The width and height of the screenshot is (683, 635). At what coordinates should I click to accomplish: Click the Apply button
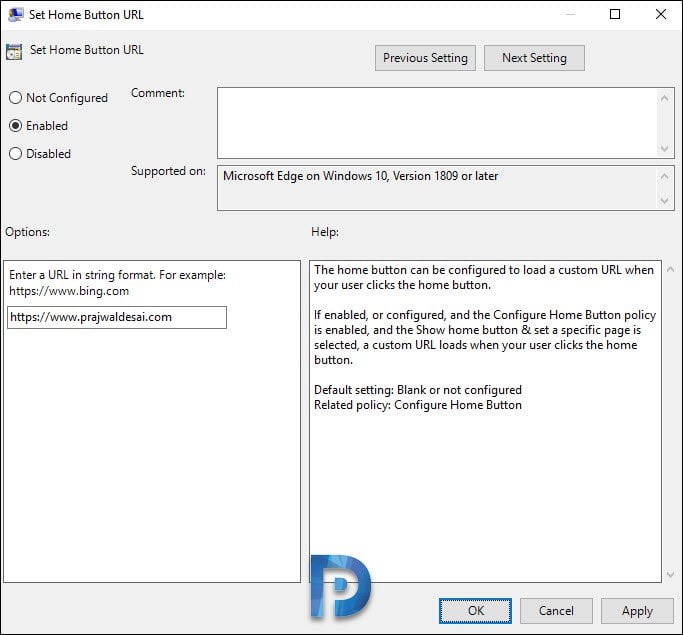click(637, 611)
